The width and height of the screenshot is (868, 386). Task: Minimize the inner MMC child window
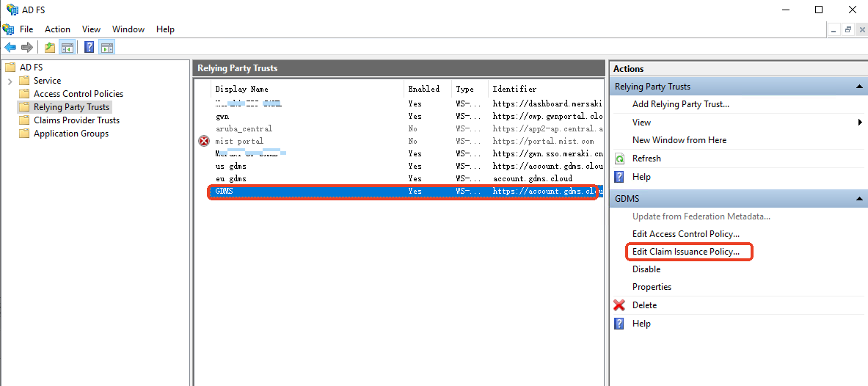(x=835, y=31)
